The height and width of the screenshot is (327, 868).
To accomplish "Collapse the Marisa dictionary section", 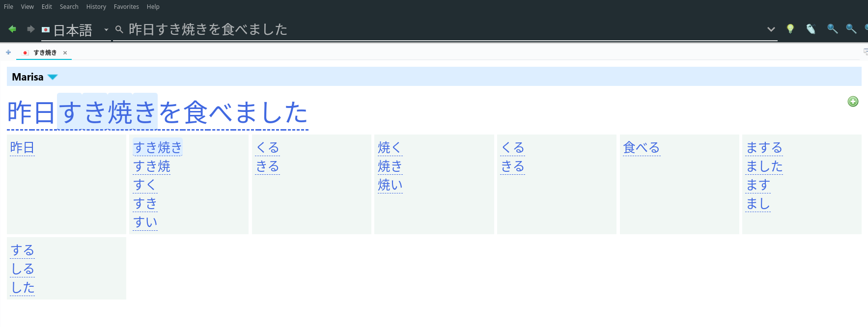I will [x=53, y=77].
